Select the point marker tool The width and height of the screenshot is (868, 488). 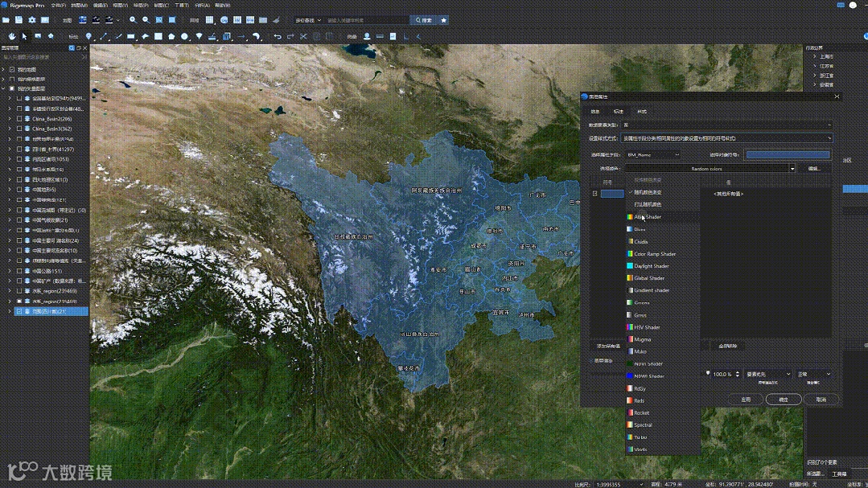point(88,36)
